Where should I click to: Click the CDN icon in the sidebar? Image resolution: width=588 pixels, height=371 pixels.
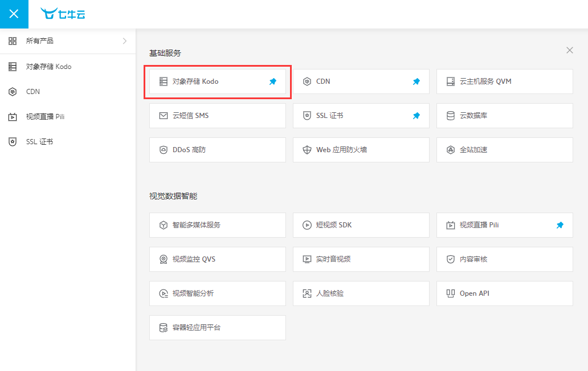tap(13, 92)
